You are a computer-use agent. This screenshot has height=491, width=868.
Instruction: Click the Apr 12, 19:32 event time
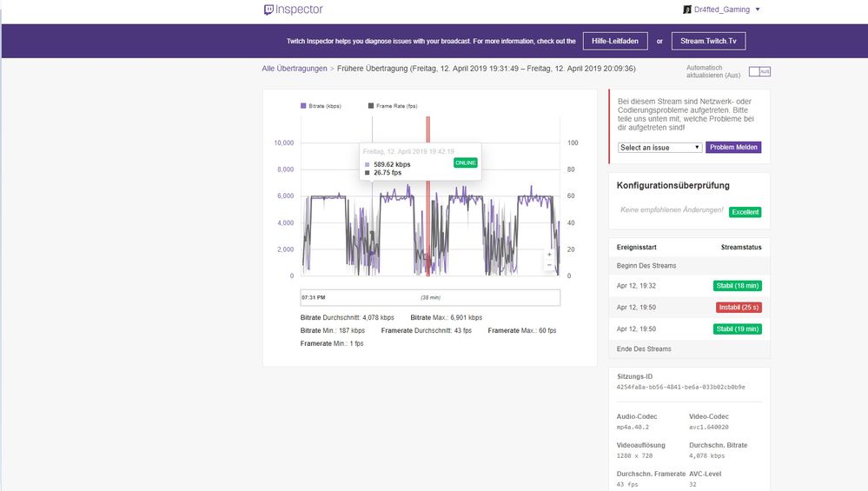point(636,286)
